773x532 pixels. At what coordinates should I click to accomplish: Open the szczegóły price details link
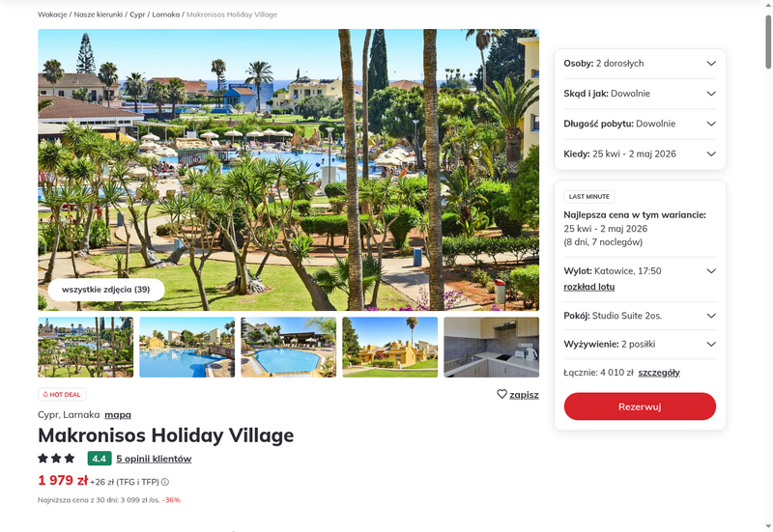click(x=659, y=373)
